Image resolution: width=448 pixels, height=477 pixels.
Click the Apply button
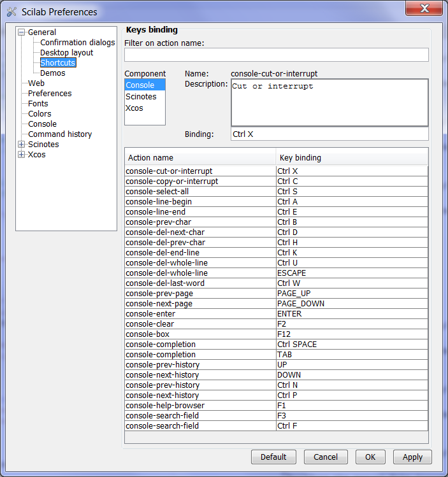pos(412,457)
